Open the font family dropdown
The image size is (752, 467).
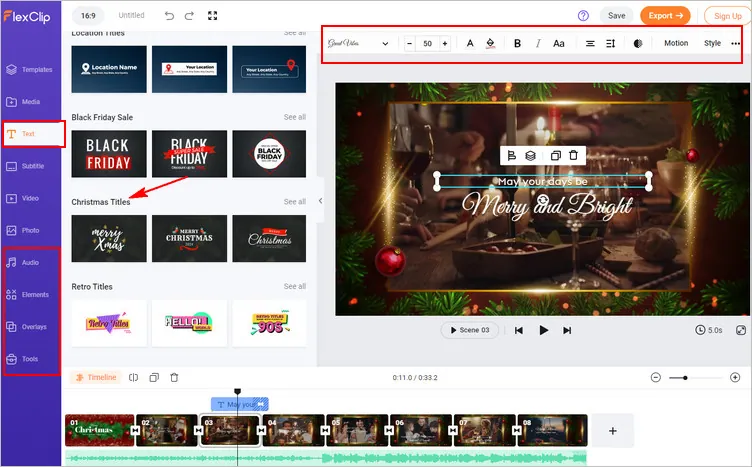click(358, 43)
